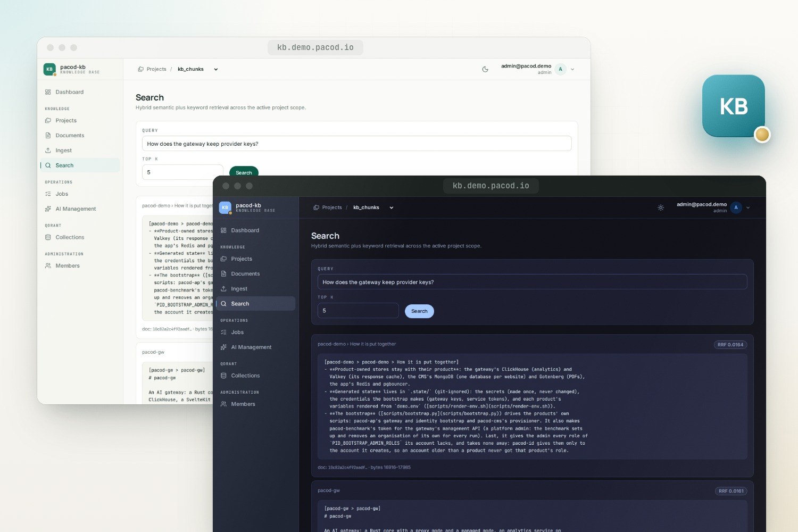Click the dark window address bar kb.demo.pacod.io
798x532 pixels.
(491, 186)
